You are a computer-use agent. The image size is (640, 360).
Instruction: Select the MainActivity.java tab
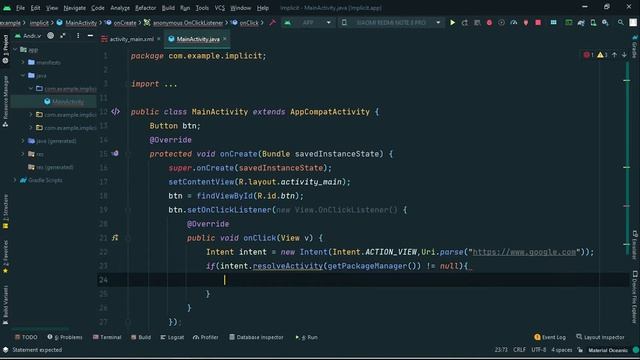(x=198, y=39)
